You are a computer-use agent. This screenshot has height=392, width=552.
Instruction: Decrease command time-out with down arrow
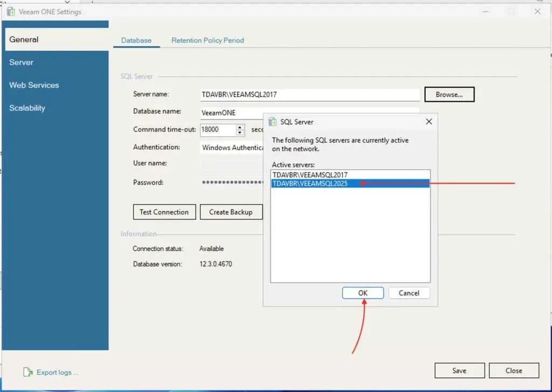[x=240, y=132]
